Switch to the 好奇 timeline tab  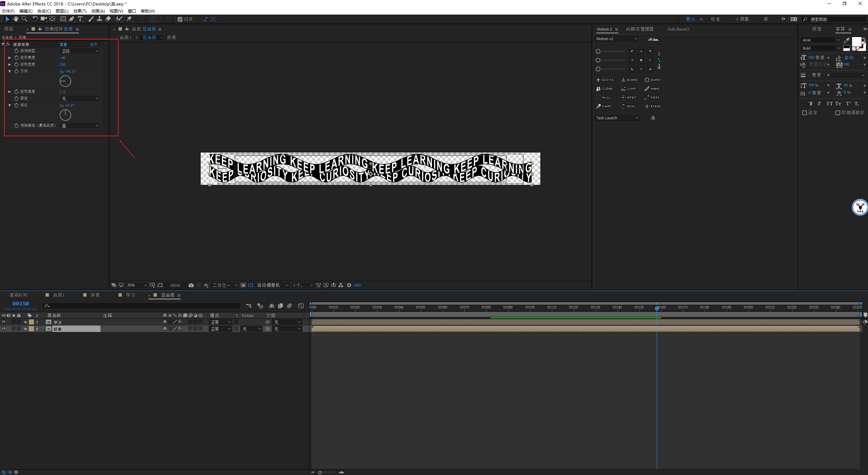(95, 295)
